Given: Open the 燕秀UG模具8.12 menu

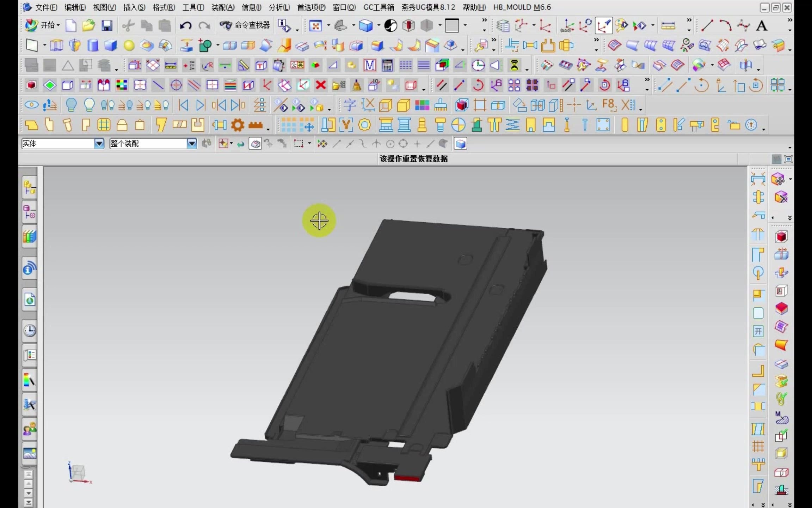Looking at the screenshot, I should coord(428,7).
